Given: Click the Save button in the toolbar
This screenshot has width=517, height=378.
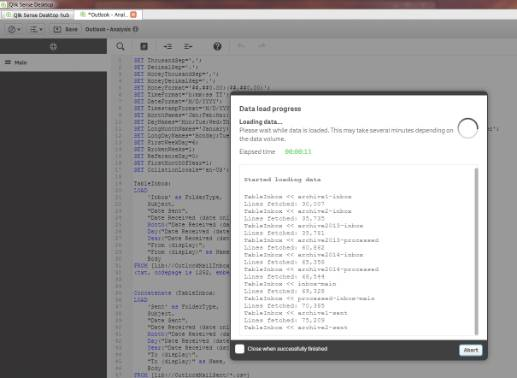Looking at the screenshot, I should coord(66,29).
